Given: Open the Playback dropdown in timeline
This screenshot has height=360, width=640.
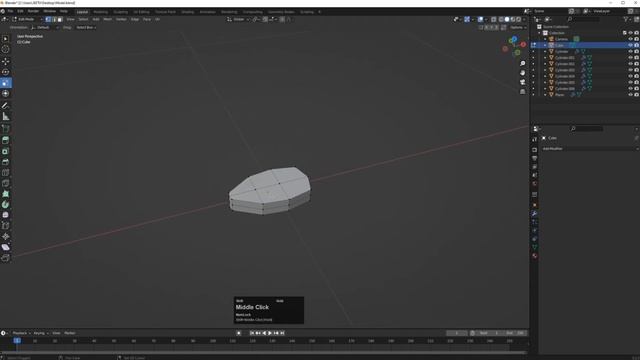Looking at the screenshot, I should (21, 333).
